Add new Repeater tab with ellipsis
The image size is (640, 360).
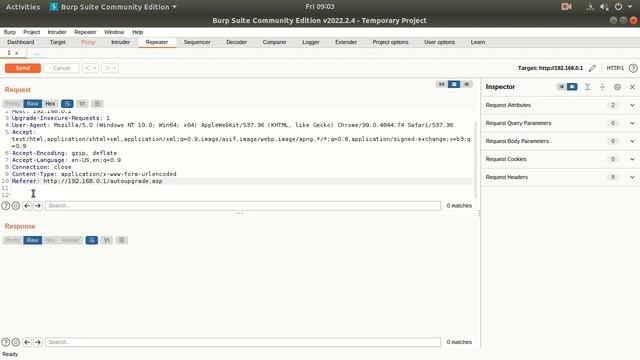pyautogui.click(x=36, y=53)
